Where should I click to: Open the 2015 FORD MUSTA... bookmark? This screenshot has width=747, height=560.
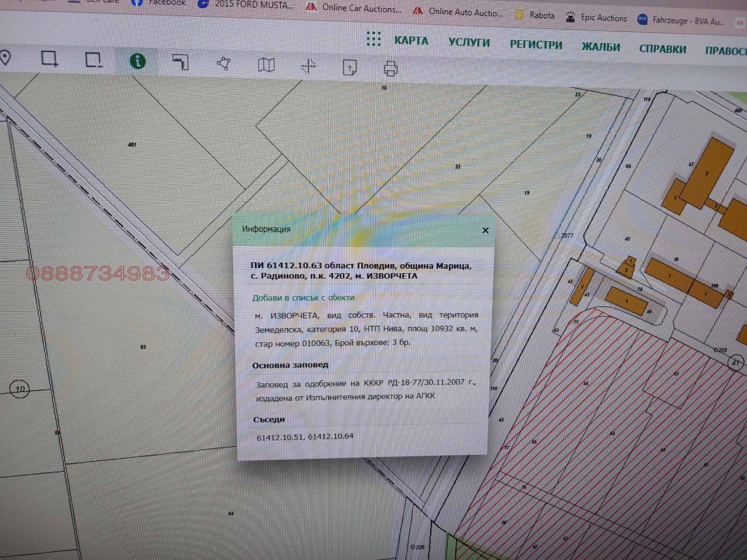(247, 4)
